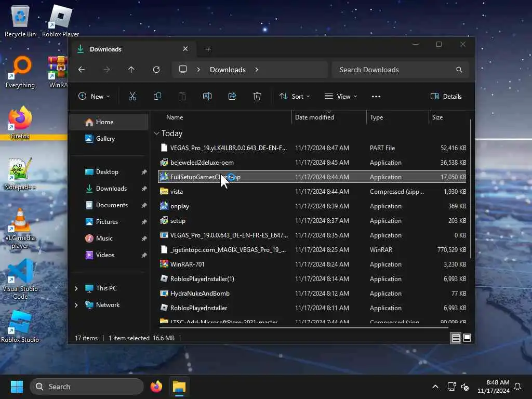Open Downloads in navigation pane

click(x=109, y=188)
